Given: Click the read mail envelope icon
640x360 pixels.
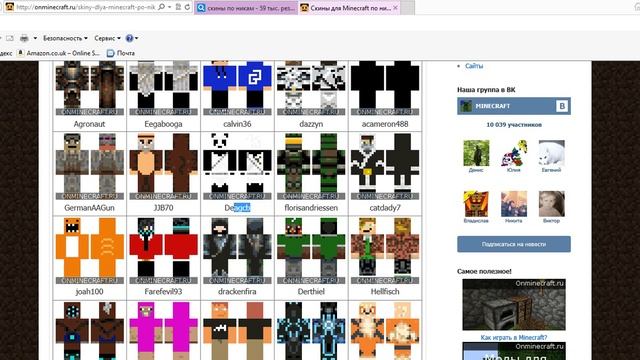Looking at the screenshot, I should (x=9, y=38).
